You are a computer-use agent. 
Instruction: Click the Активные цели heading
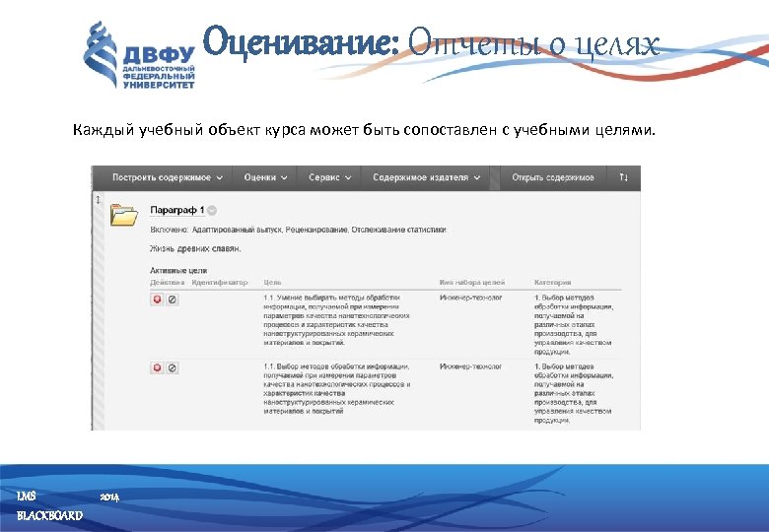178,270
